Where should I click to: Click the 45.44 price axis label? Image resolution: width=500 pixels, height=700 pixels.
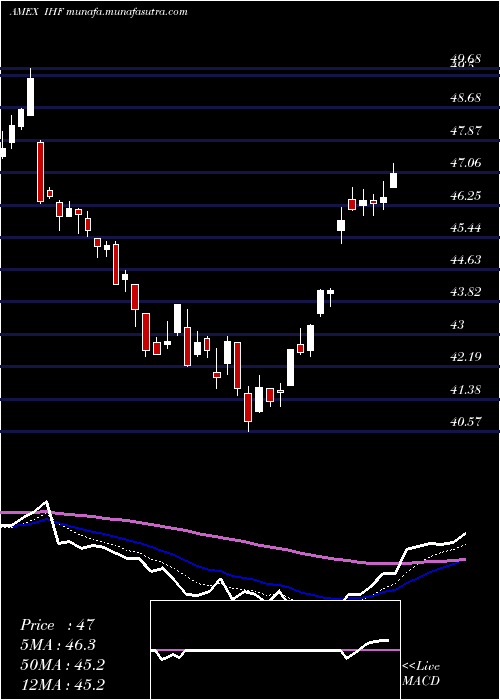point(466,228)
